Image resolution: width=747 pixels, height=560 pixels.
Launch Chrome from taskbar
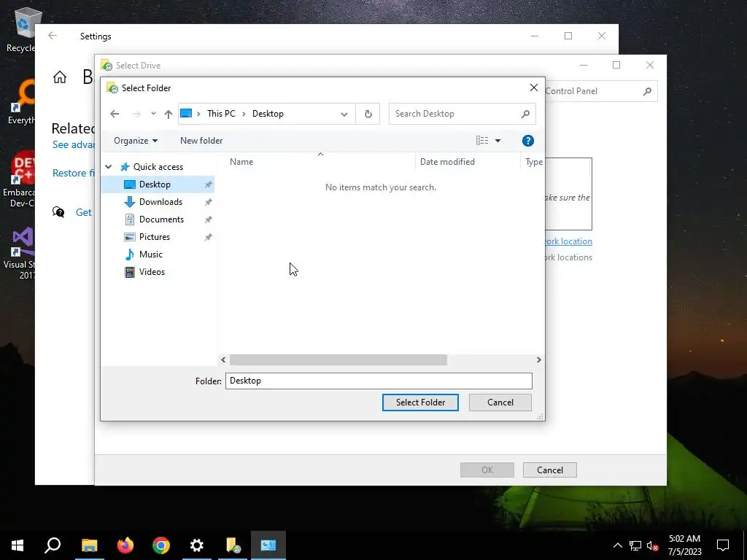[x=161, y=545]
